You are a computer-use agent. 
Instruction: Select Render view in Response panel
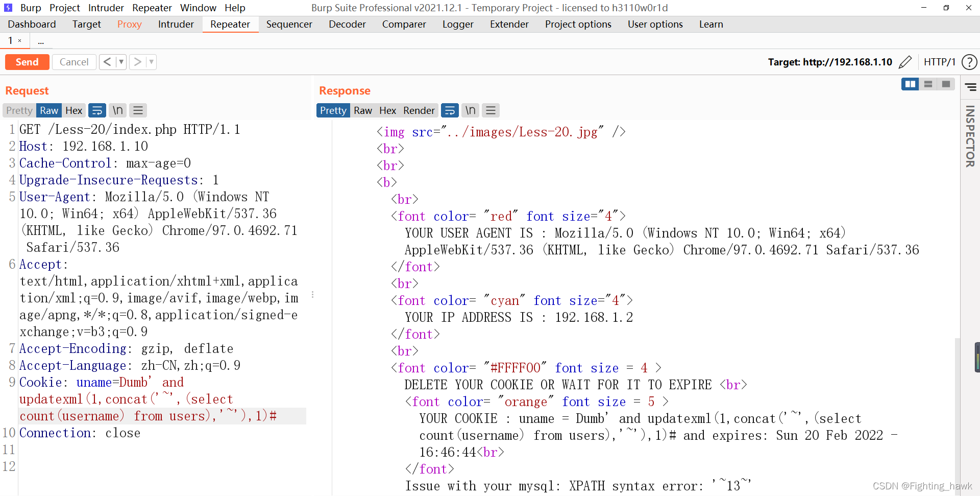(419, 110)
